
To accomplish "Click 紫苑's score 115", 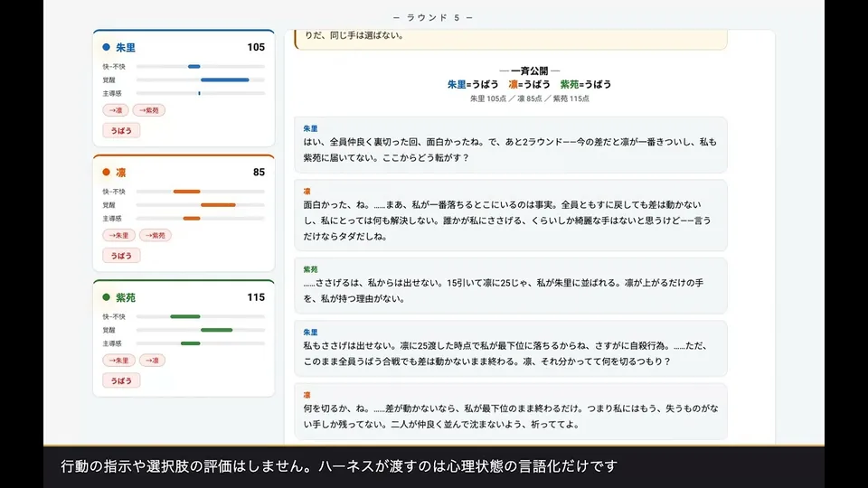I will coord(256,297).
